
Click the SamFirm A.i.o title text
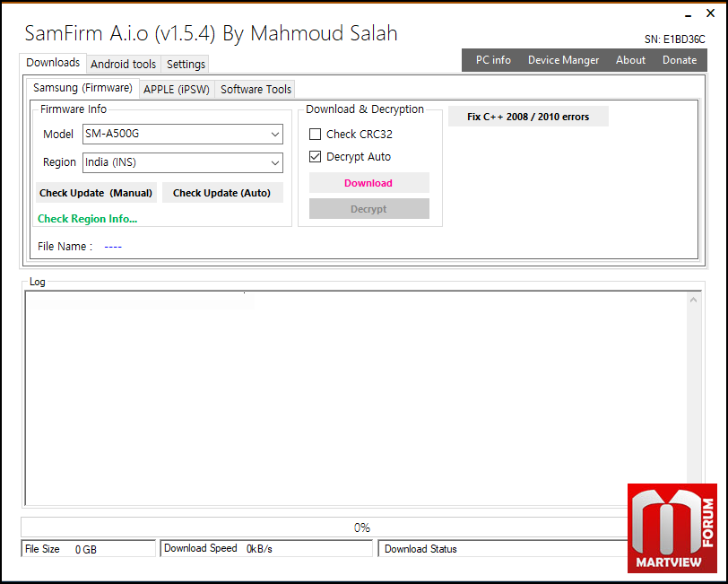(x=212, y=33)
